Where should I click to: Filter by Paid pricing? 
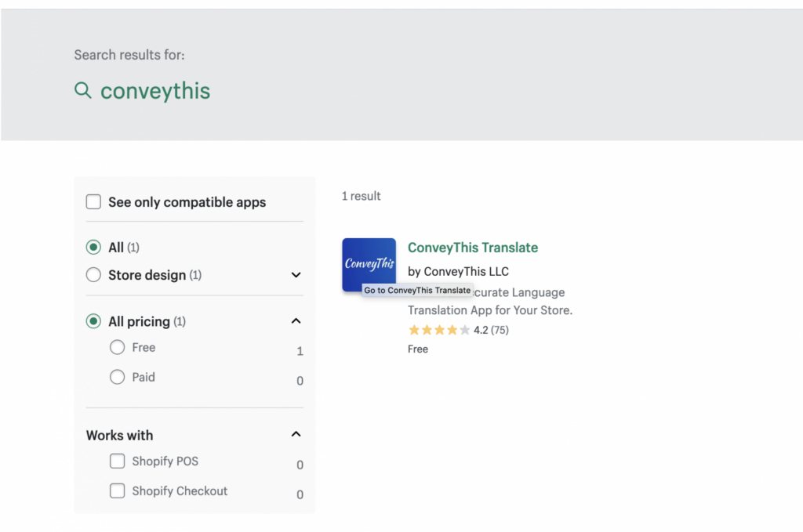[118, 377]
